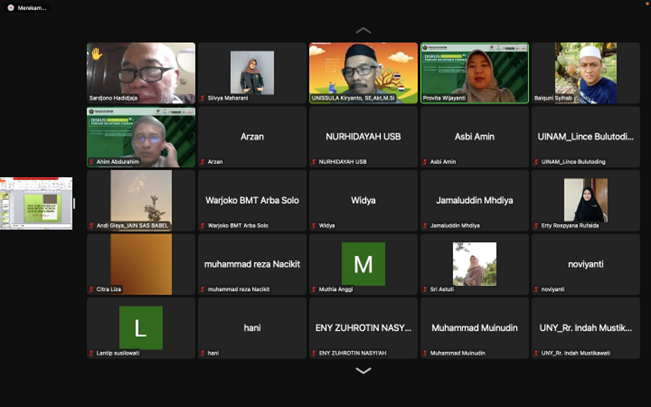Click the handle beside the shared screen thumbnail

click(75, 204)
